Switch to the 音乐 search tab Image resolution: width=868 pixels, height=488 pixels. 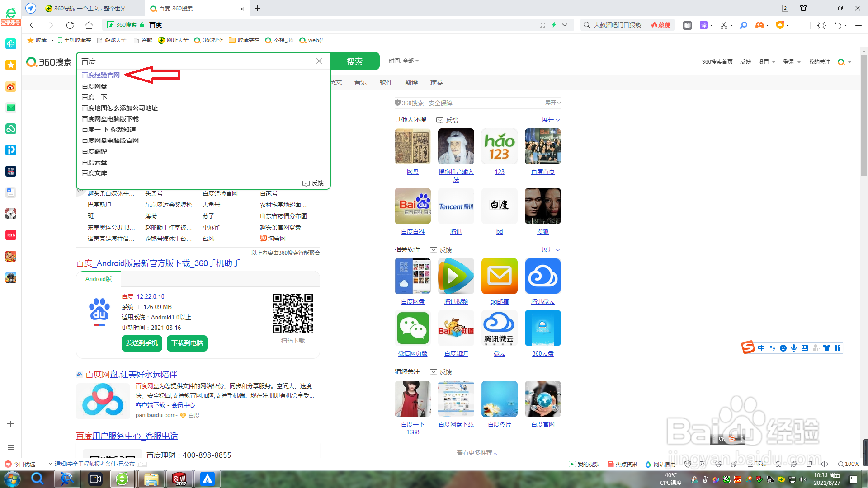pyautogui.click(x=361, y=82)
